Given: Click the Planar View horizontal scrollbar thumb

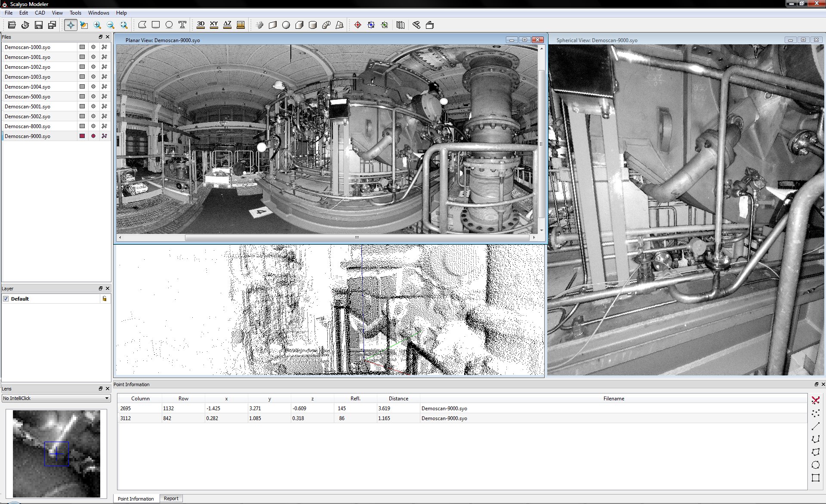Looking at the screenshot, I should (x=357, y=237).
